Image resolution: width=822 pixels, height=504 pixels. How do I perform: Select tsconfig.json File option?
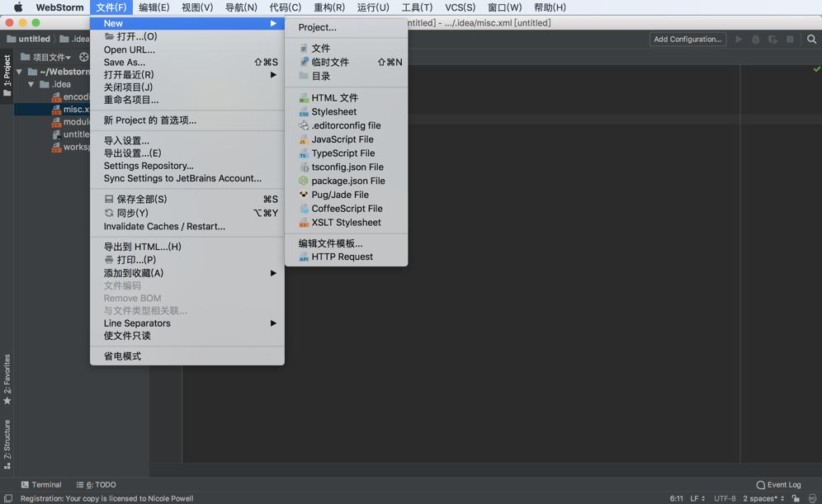pos(346,167)
